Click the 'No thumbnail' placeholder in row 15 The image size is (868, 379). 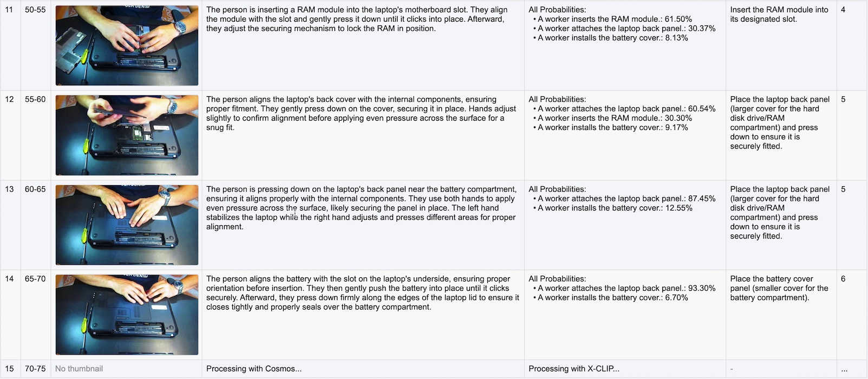coord(79,369)
